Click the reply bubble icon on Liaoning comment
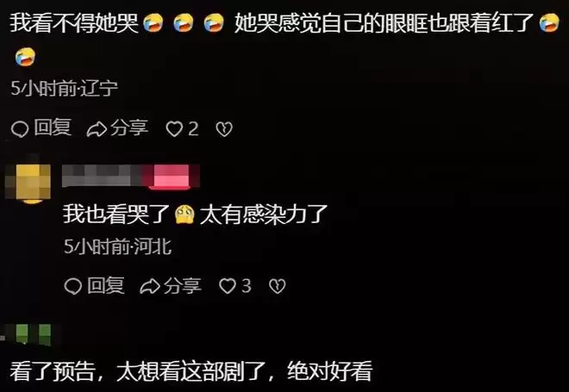569x392 pixels. point(20,128)
